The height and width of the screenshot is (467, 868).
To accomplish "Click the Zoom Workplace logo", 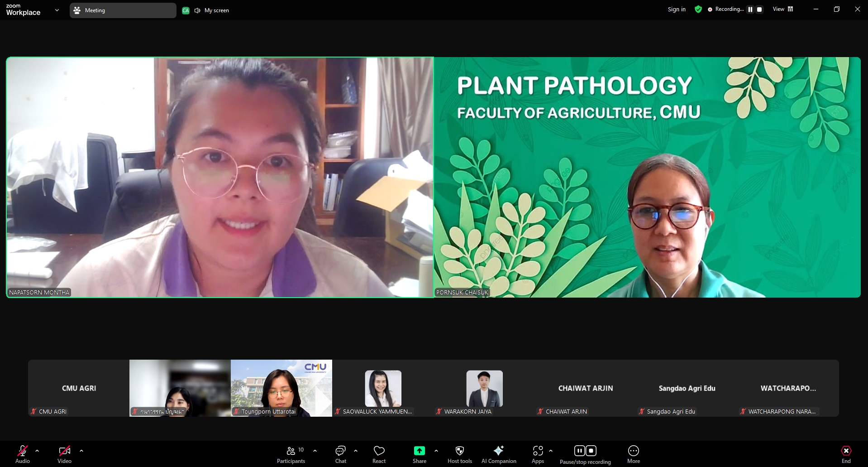I will pyautogui.click(x=23, y=10).
